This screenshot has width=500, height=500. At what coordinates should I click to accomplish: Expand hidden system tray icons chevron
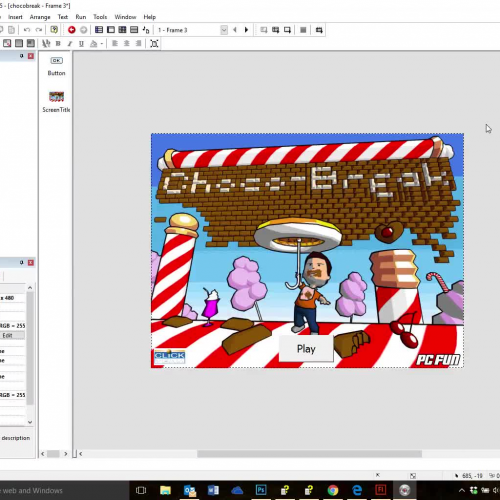click(462, 490)
